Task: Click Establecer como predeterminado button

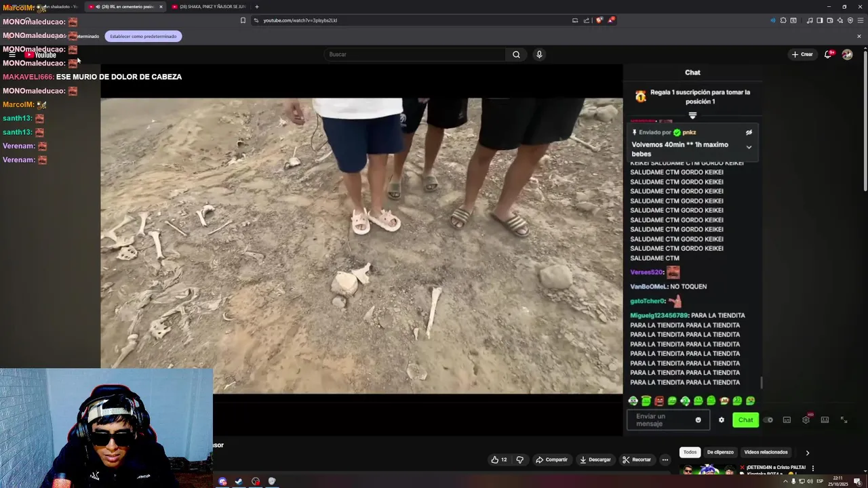Action: [143, 36]
